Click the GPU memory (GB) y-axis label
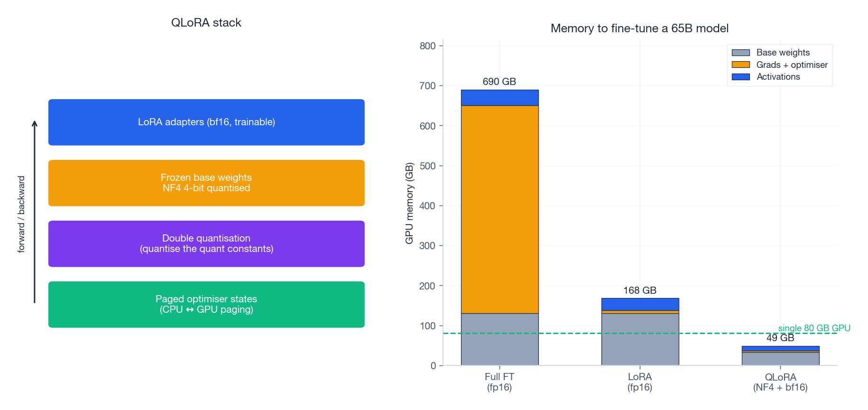868x410 pixels. 409,203
